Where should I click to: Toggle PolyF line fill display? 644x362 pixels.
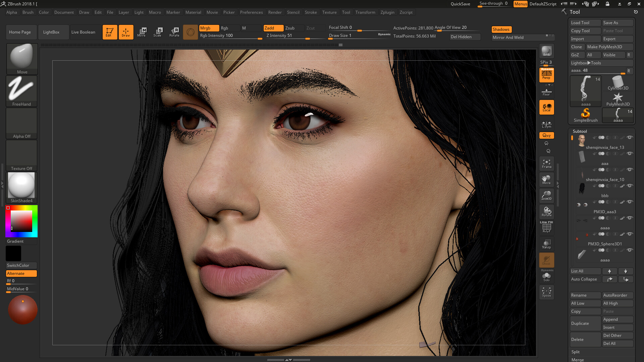[x=546, y=228]
